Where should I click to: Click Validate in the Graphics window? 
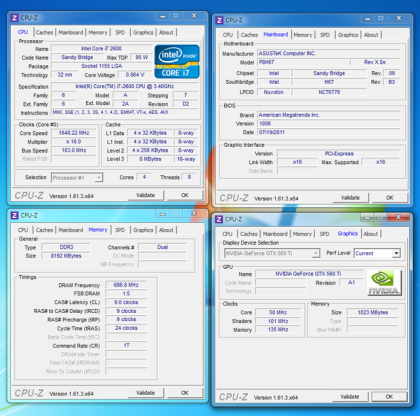coord(350,397)
